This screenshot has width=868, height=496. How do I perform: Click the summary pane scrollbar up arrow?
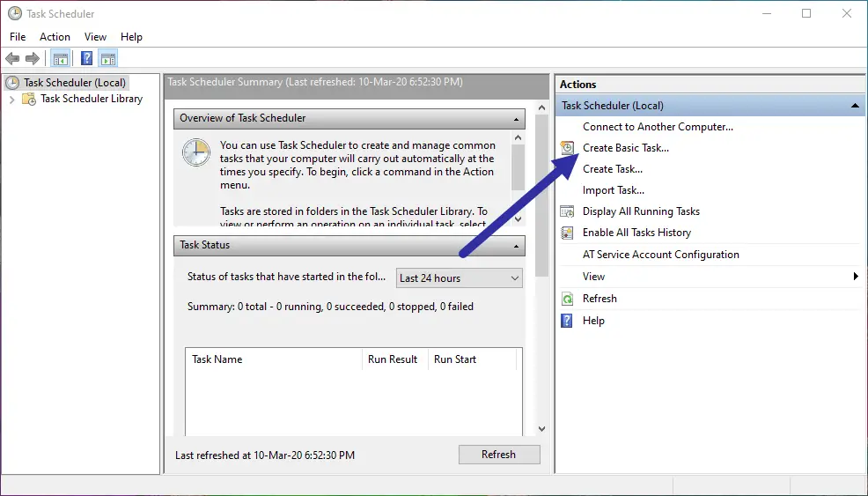541,107
